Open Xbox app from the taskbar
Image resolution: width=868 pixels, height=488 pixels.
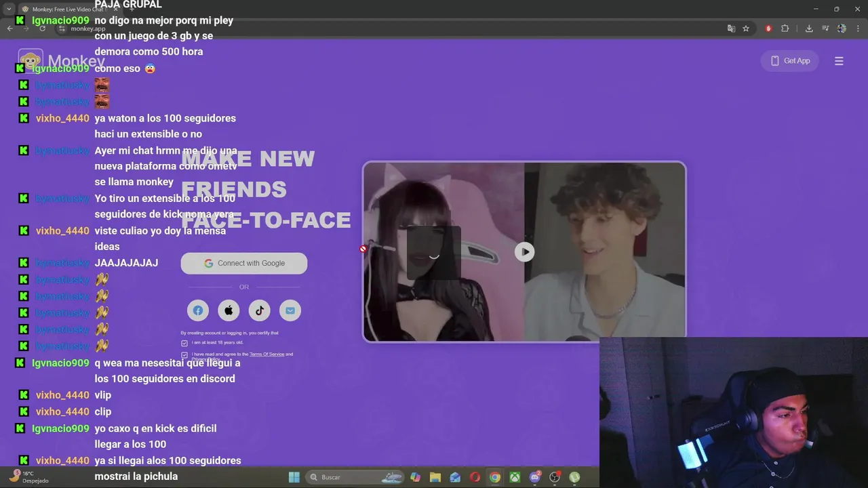515,477
